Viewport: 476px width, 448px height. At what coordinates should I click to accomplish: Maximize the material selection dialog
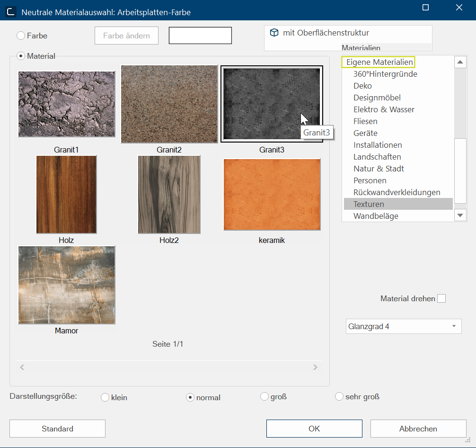tap(425, 7)
